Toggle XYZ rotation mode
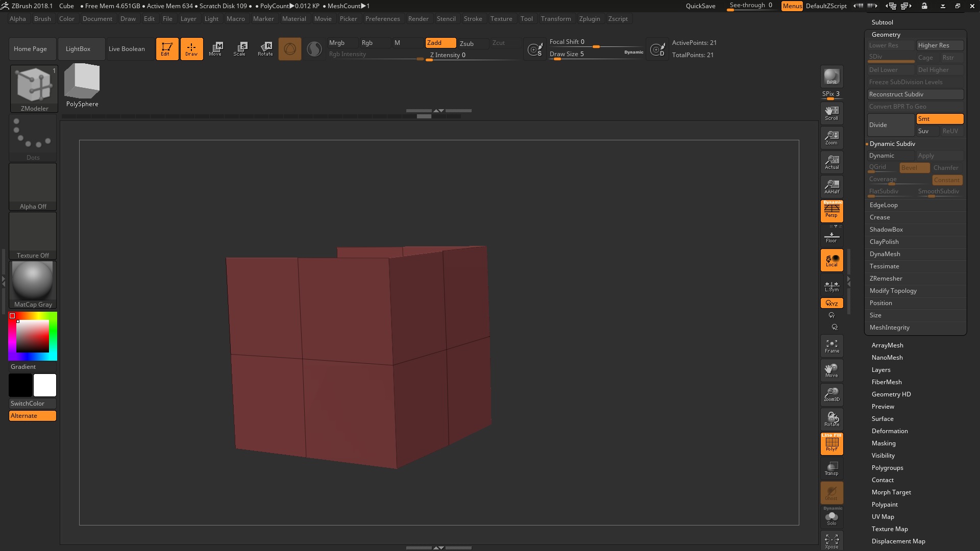 (832, 303)
